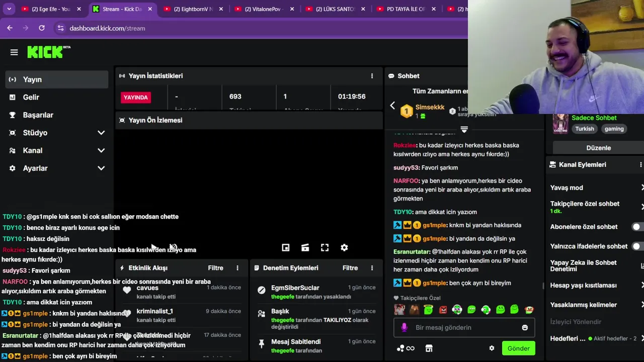
Task: Open Yavaş mod settings
Action: (597, 188)
